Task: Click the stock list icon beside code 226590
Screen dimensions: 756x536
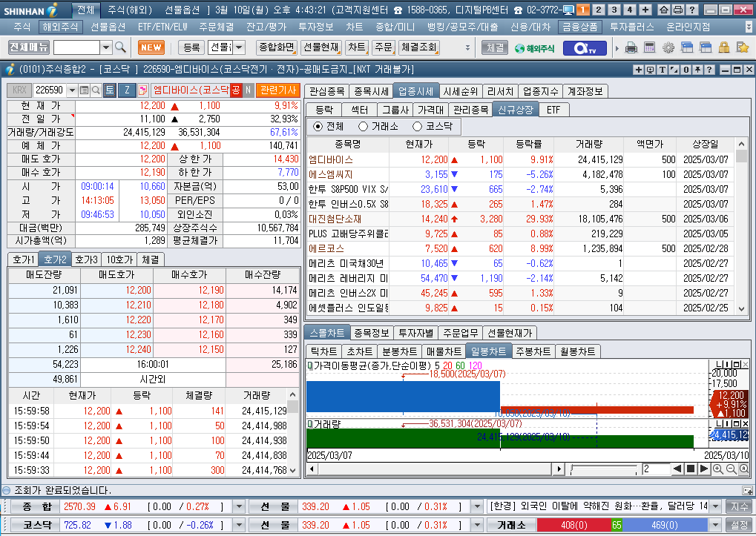Action: coord(85,90)
